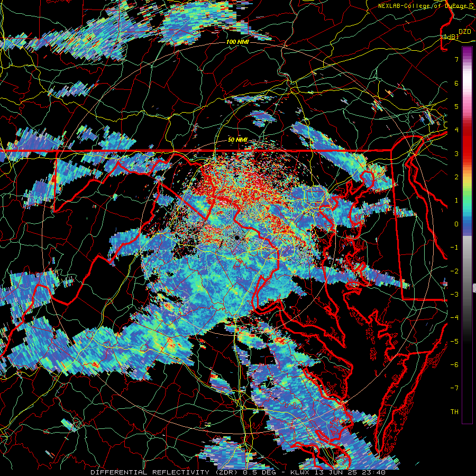476x476 pixels.
Task: Click "DIFFERENTIAL REFLECTIVITY" in the bottom caption
Action: pos(150,472)
